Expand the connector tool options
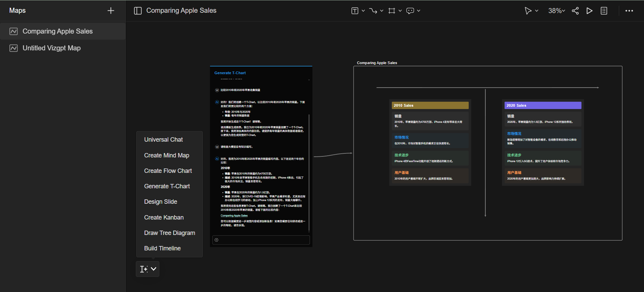The image size is (644, 292). click(x=382, y=11)
